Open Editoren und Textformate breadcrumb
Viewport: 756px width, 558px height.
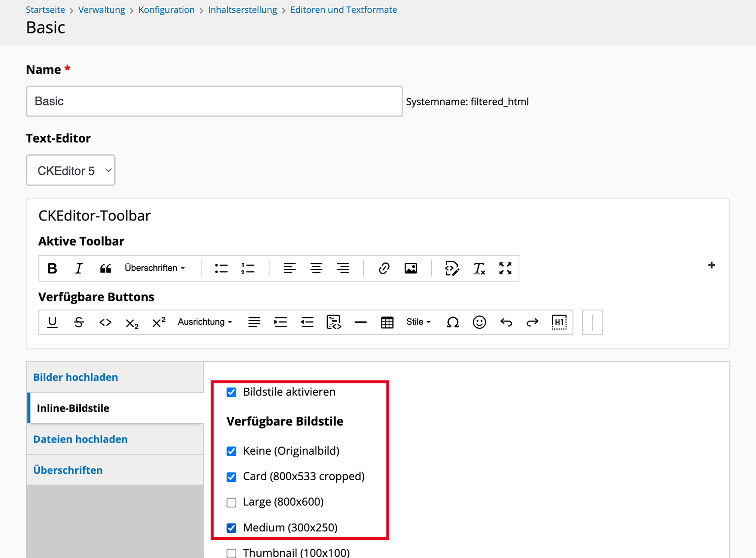(x=344, y=10)
